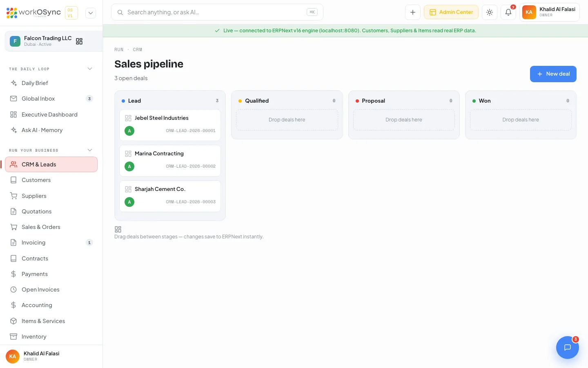Click the Accounting dollar icon
Image resolution: width=588 pixels, height=368 pixels.
tap(13, 305)
